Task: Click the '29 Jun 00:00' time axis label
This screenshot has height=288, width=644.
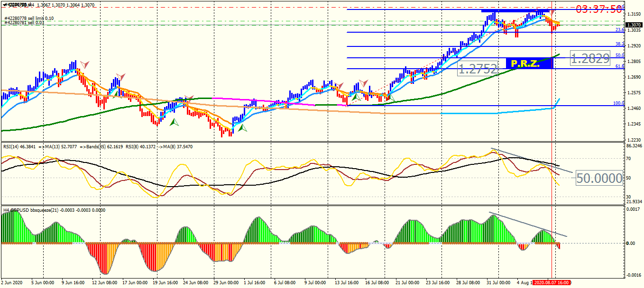Action: (x=226, y=282)
